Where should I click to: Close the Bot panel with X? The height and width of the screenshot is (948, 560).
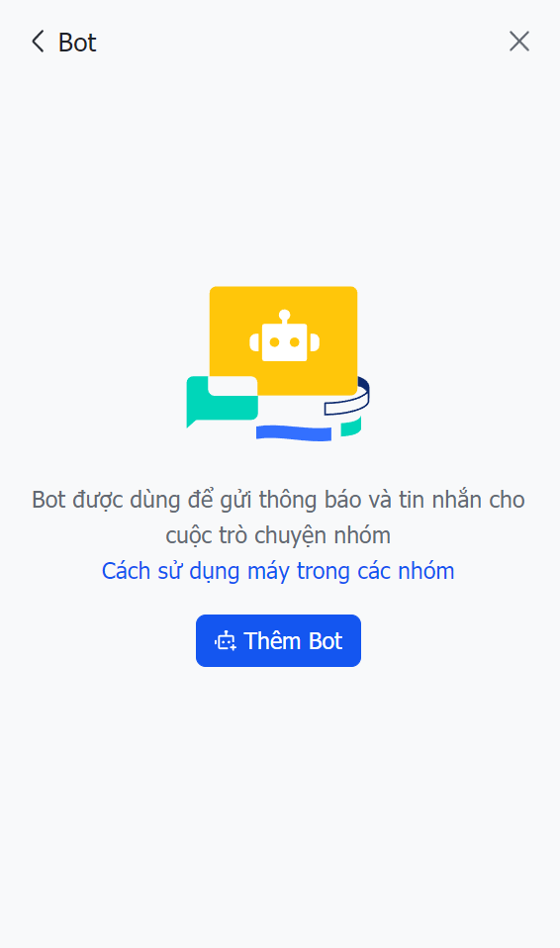pyautogui.click(x=518, y=42)
